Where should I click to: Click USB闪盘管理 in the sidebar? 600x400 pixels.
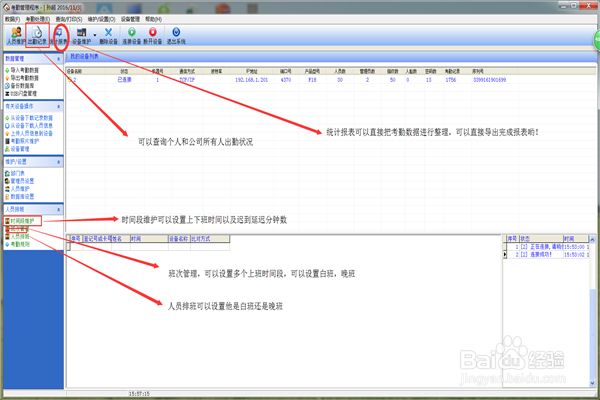tap(21, 93)
